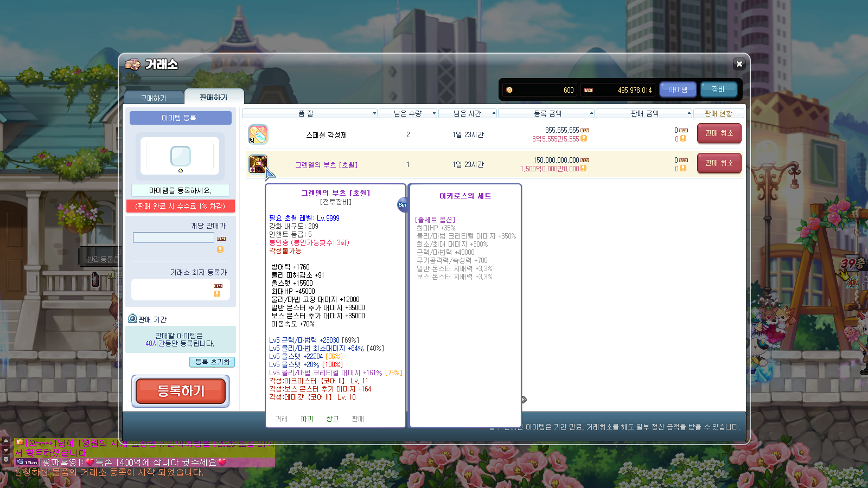Click the Set badge on item tooltip
The image size is (868, 488).
pyautogui.click(x=402, y=205)
